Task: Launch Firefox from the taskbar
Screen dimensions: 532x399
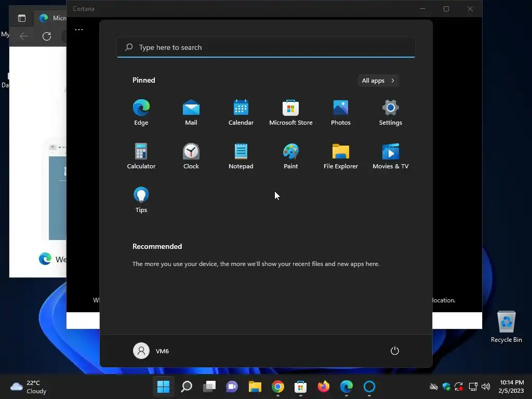Action: coord(324,387)
